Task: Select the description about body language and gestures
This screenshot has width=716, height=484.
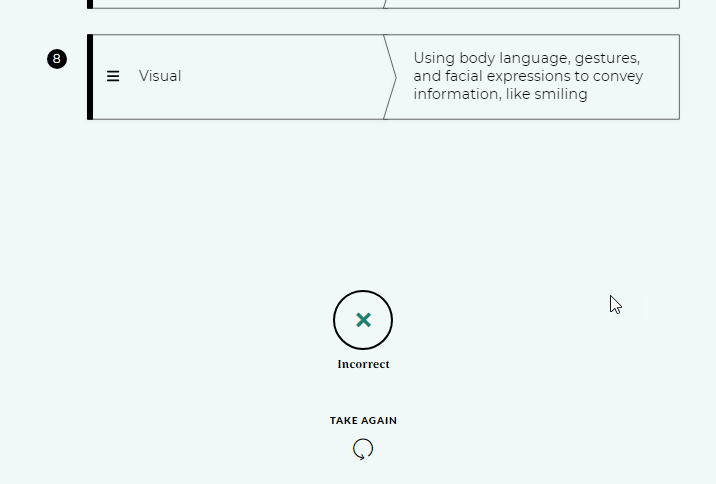Action: (528, 76)
